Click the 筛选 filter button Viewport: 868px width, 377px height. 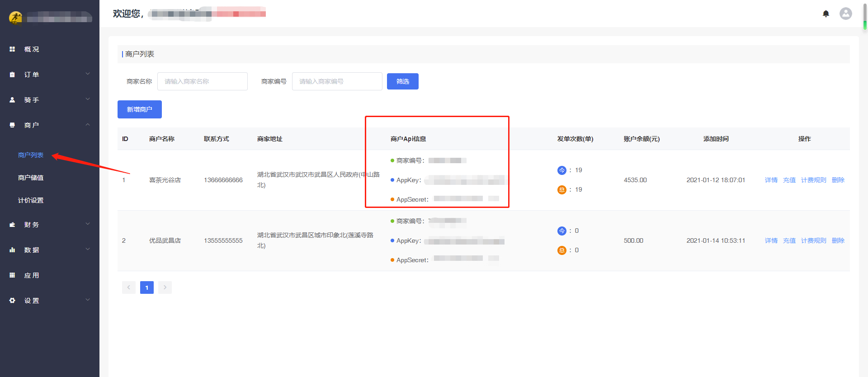403,81
